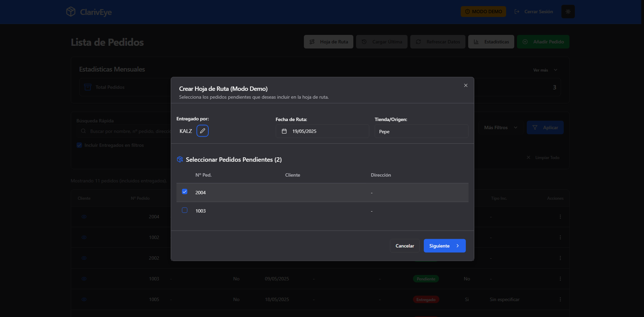Check the checkbox for order 1003
This screenshot has height=317, width=644.
(185, 210)
